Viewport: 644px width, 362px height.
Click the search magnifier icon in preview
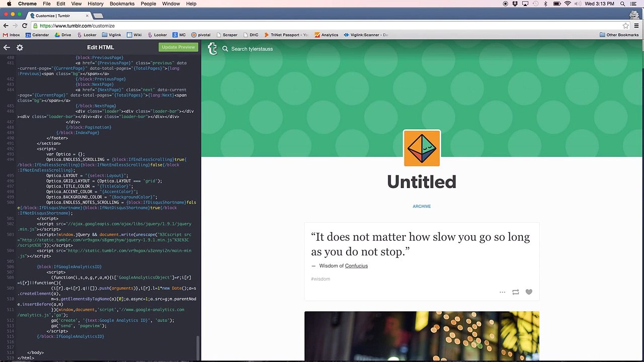225,49
